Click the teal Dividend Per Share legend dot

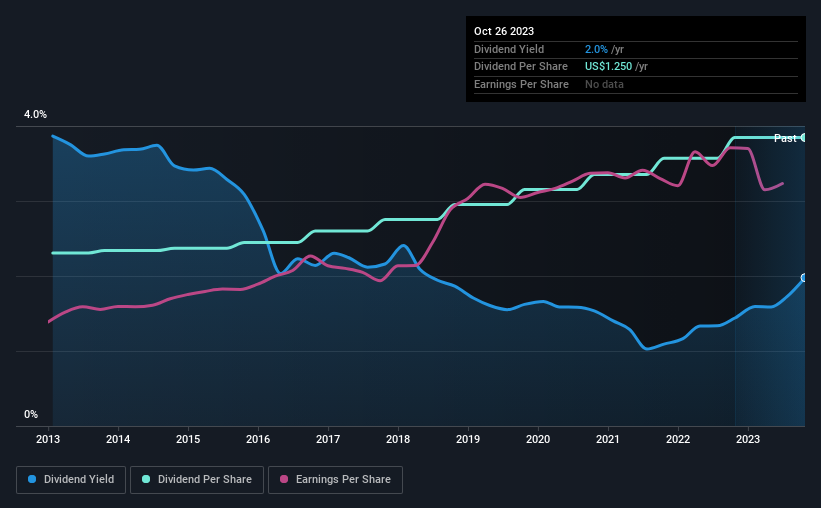pyautogui.click(x=146, y=479)
